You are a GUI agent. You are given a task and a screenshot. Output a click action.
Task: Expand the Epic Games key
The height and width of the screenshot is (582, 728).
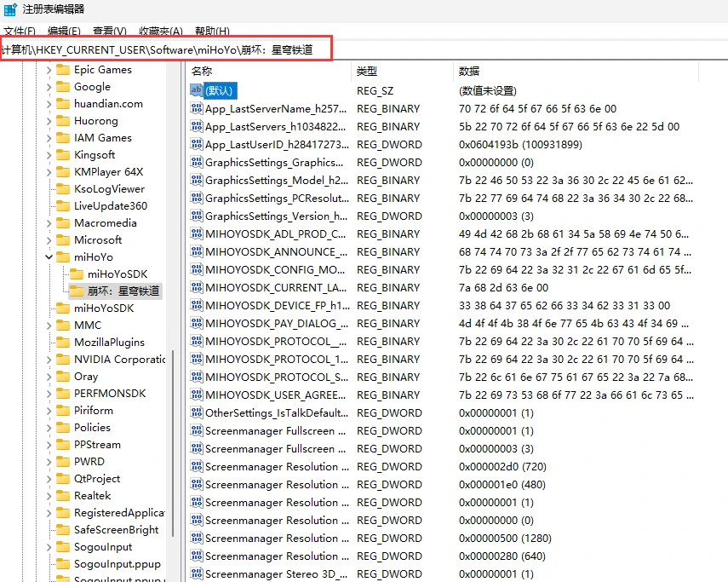coord(49,70)
